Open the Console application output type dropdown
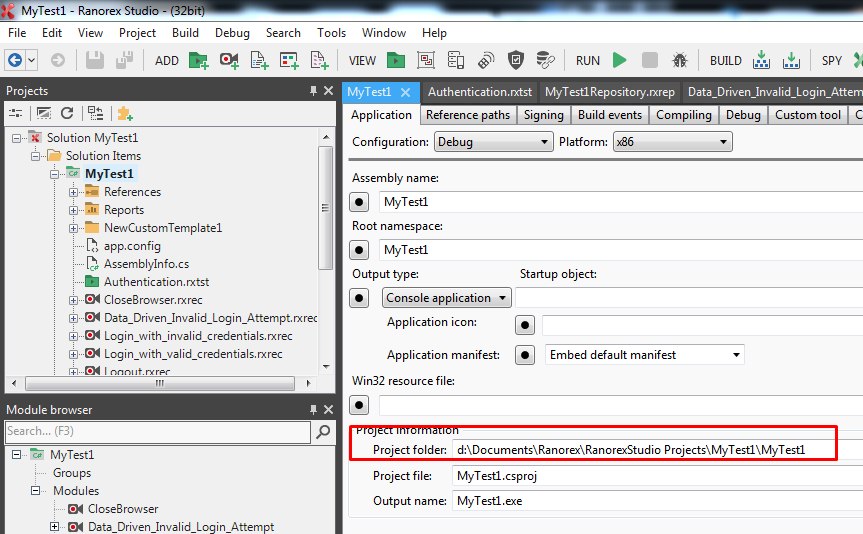The width and height of the screenshot is (863, 534). pos(446,298)
